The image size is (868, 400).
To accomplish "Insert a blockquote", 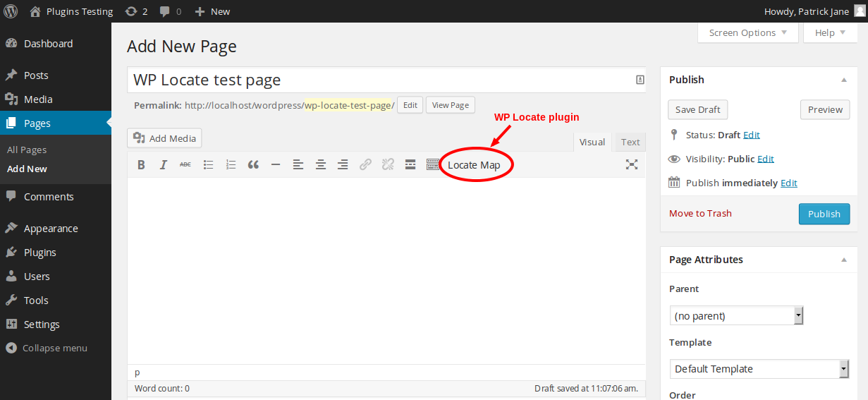I will pos(253,165).
